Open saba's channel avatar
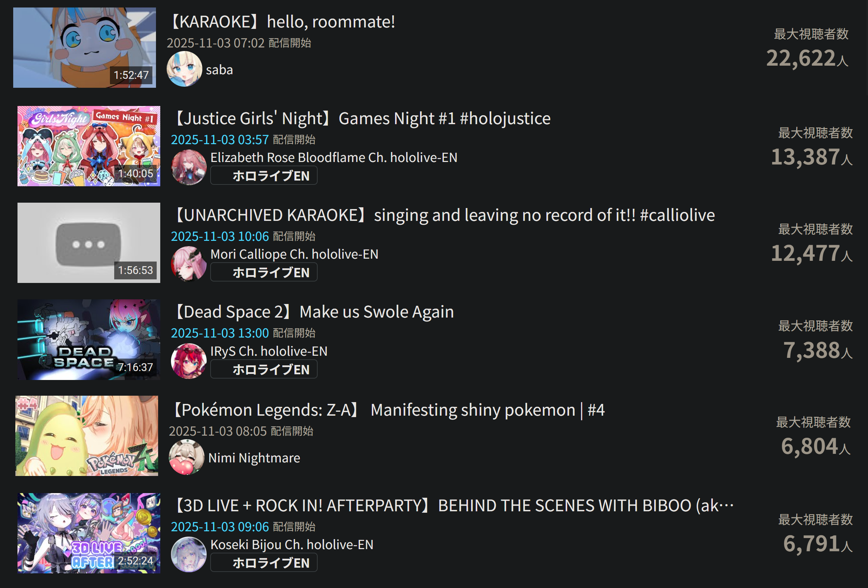868x588 pixels. coord(184,69)
